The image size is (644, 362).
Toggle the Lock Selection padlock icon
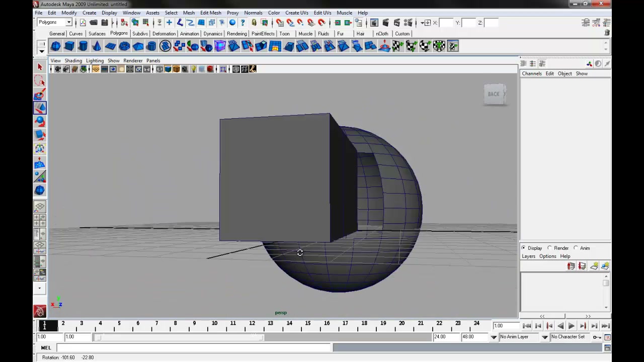(x=254, y=23)
